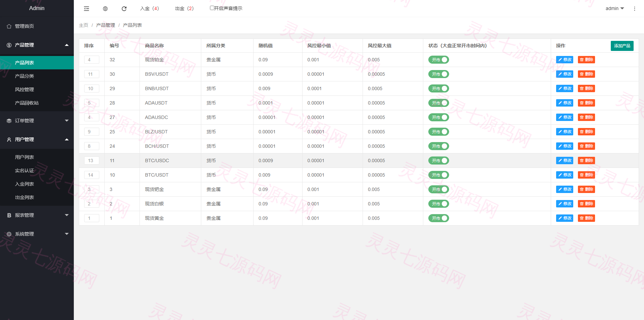Collapse the 用户管理 sidebar section

(37, 139)
